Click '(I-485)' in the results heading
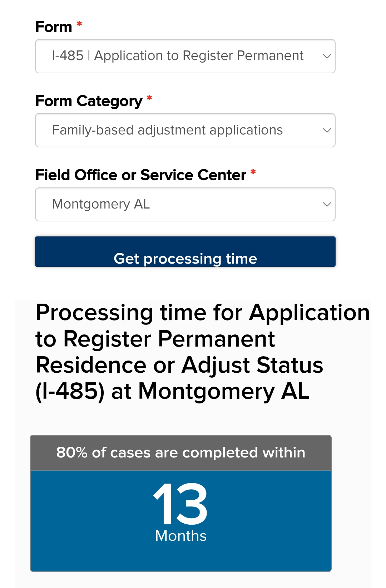386x588 pixels. (x=70, y=391)
